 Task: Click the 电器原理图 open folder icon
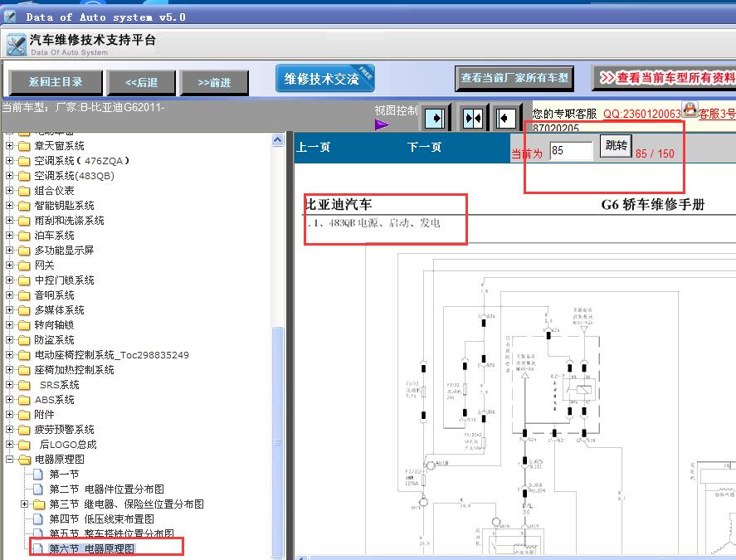pos(24,460)
